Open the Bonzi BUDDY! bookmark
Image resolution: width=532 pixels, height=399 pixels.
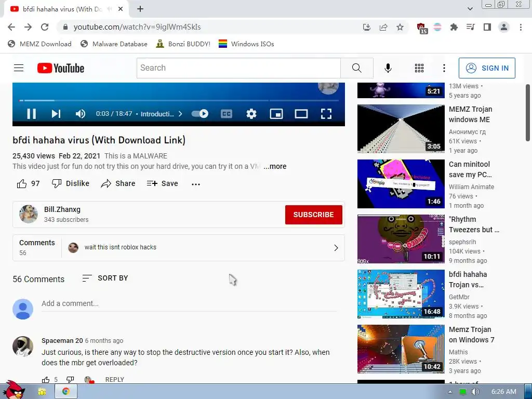click(x=183, y=44)
